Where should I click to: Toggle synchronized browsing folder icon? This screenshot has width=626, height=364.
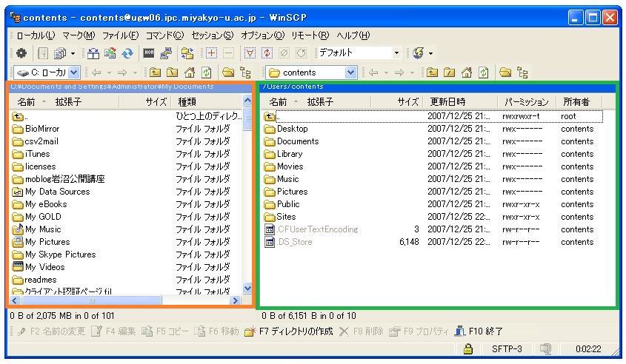click(187, 53)
